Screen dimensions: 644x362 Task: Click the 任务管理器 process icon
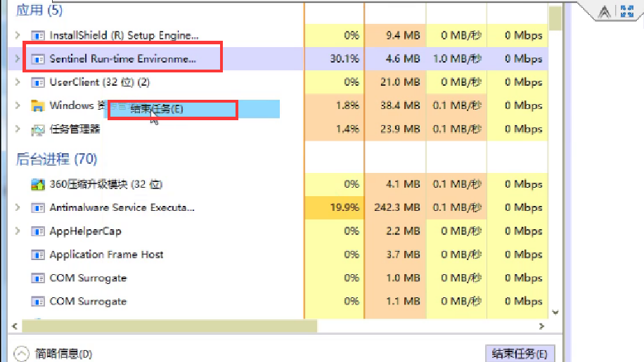(x=38, y=129)
